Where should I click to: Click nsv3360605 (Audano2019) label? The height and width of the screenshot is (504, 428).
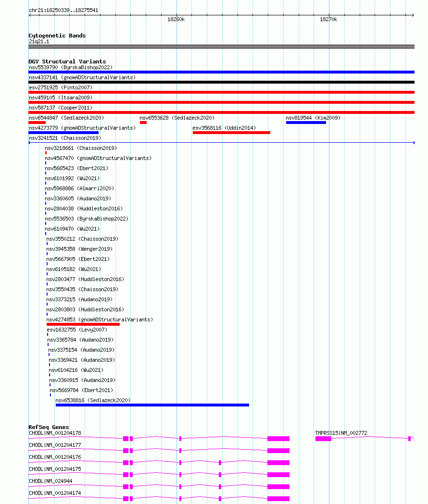(78, 198)
